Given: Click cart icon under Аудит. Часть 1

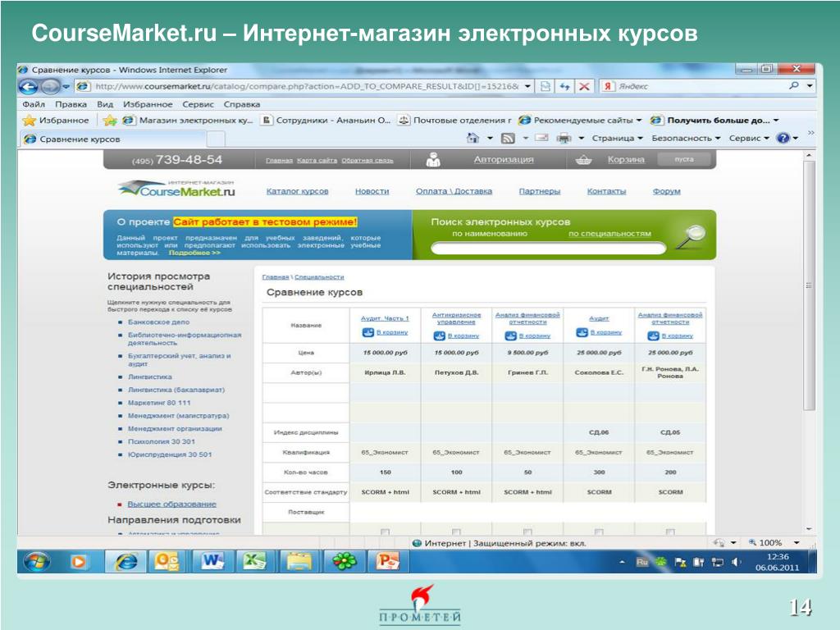Looking at the screenshot, I should coord(368,333).
